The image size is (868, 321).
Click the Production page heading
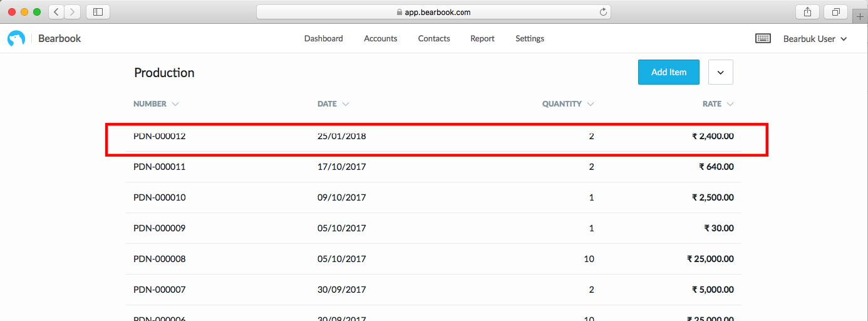164,73
